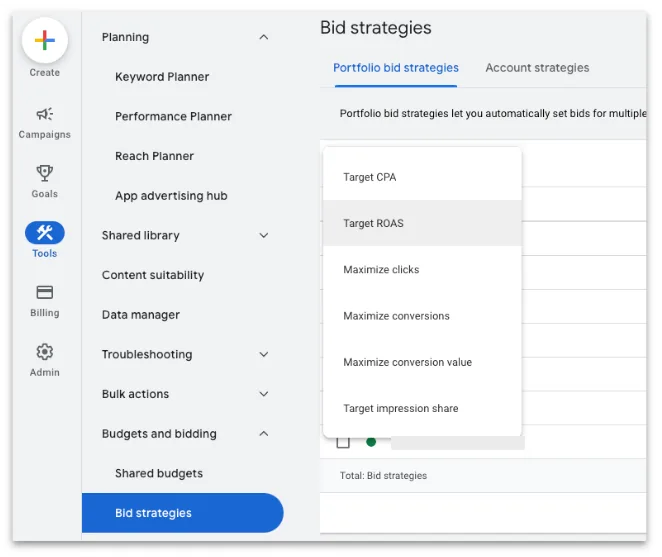Open Content suitability page
This screenshot has height=557, width=662.
[153, 275]
